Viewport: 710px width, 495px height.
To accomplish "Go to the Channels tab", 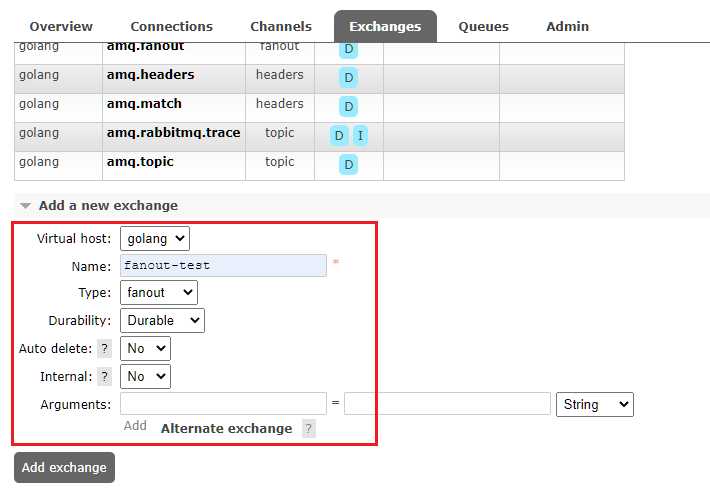I will (x=281, y=26).
